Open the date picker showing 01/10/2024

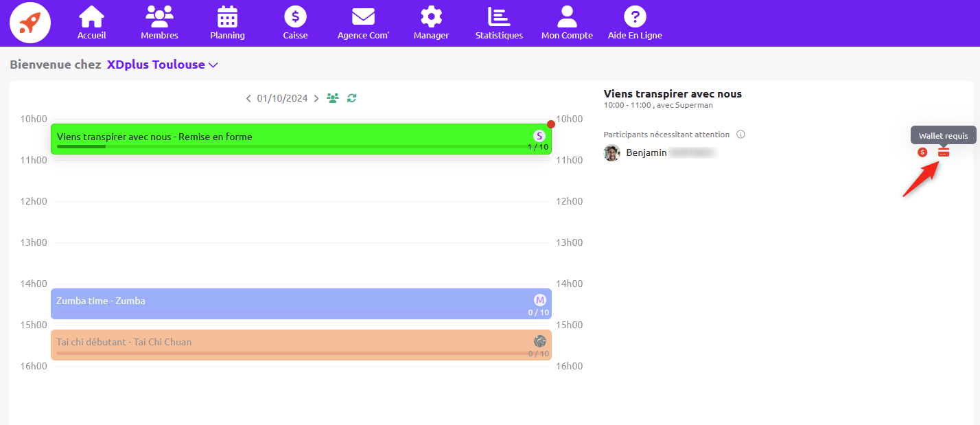[282, 99]
